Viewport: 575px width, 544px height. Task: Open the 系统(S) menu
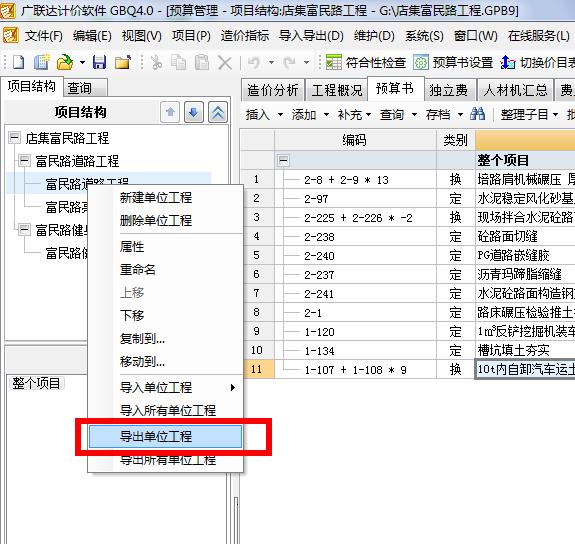pyautogui.click(x=424, y=36)
